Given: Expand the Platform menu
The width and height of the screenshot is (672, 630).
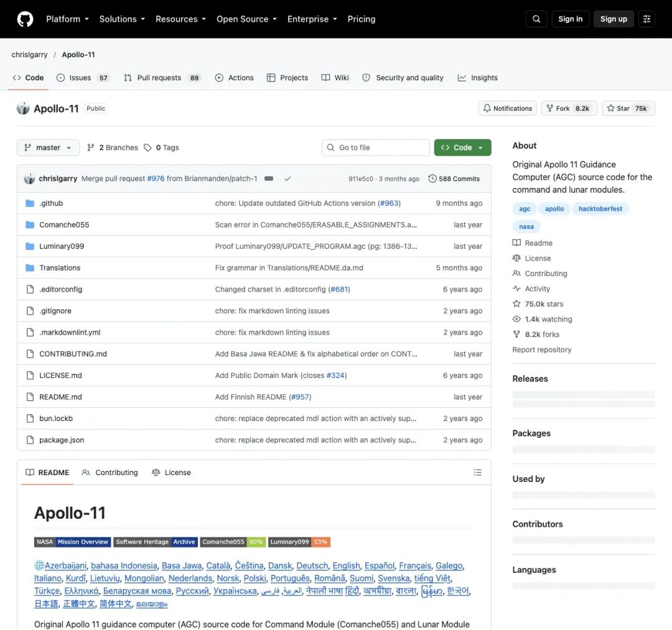Looking at the screenshot, I should coord(67,19).
